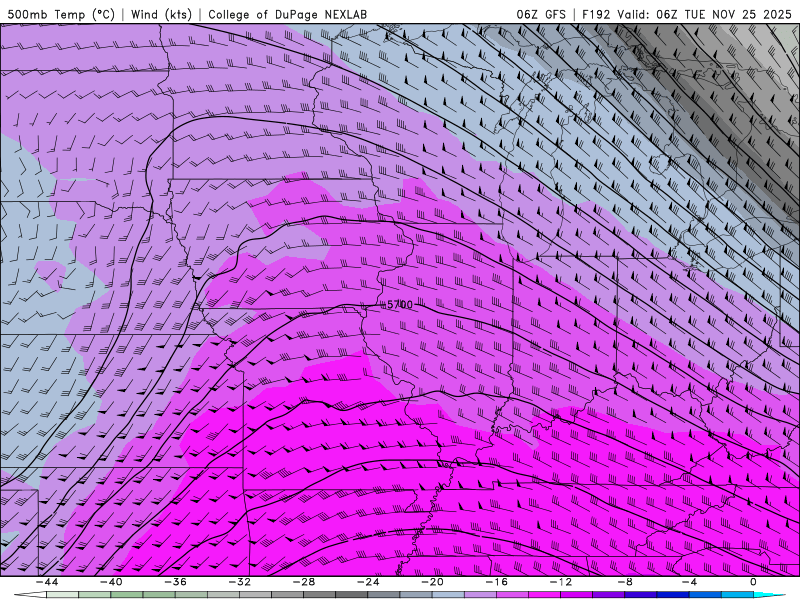This screenshot has height=600, width=800.
Task: Pick the dark gray swatch spanning -26 to -24
Action: pyautogui.click(x=352, y=595)
